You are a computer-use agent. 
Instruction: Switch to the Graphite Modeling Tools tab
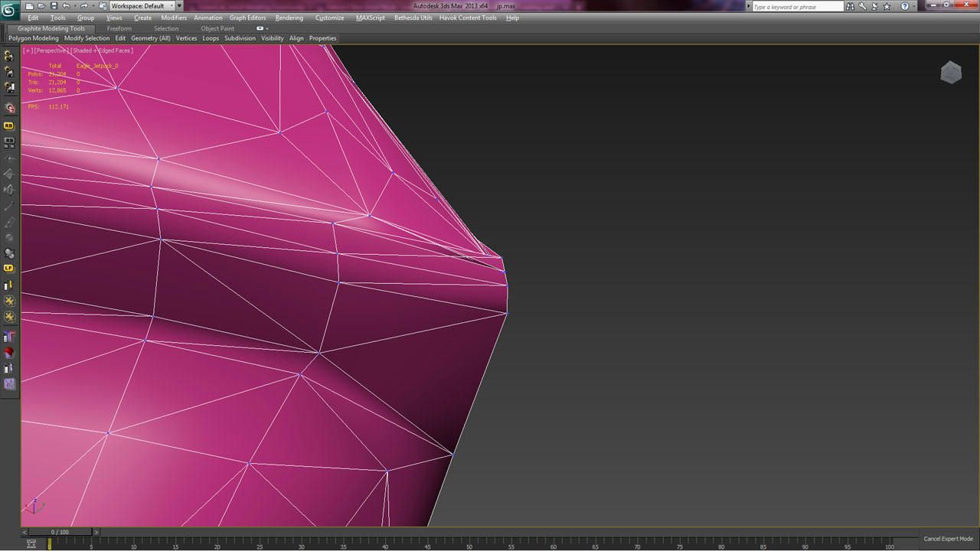click(51, 28)
